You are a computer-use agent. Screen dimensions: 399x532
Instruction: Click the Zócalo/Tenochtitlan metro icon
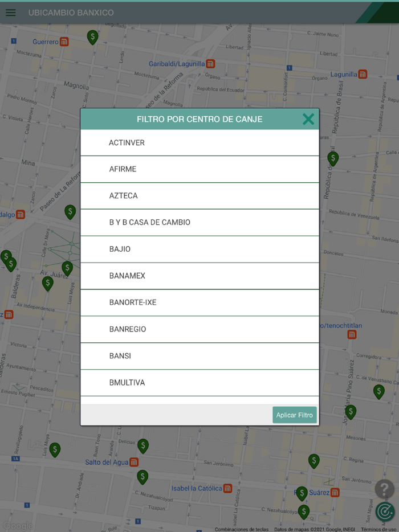coord(352,335)
